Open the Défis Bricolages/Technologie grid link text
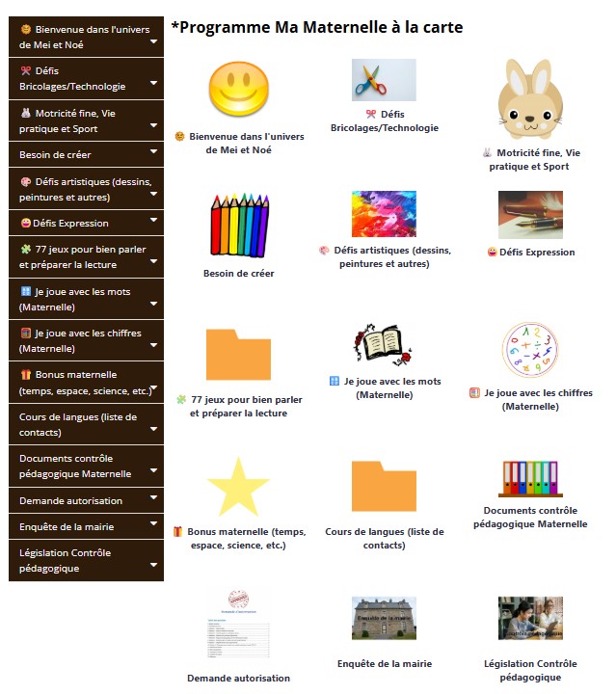 385,120
